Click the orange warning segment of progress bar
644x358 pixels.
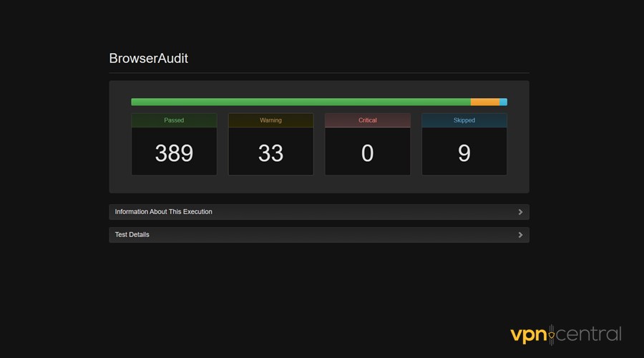[484, 102]
